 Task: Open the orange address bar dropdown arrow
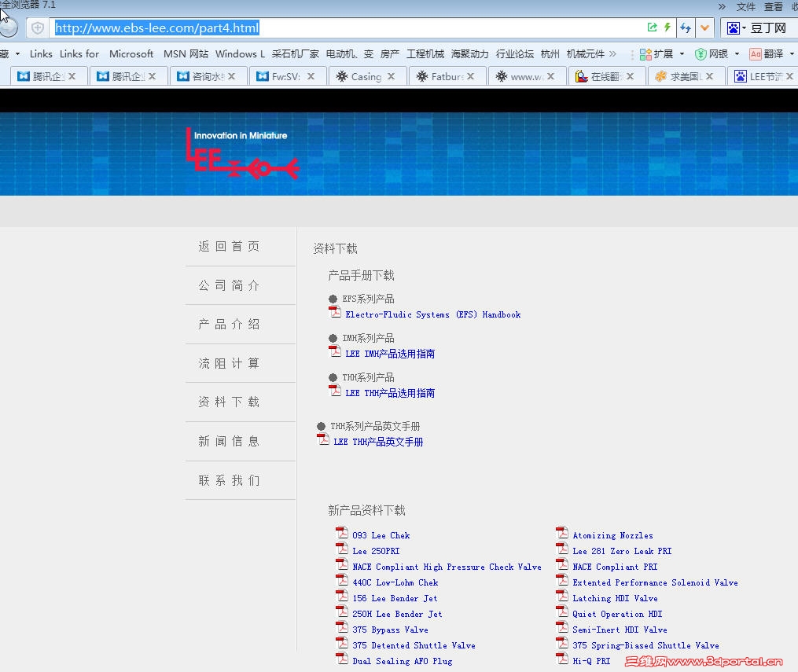[705, 28]
